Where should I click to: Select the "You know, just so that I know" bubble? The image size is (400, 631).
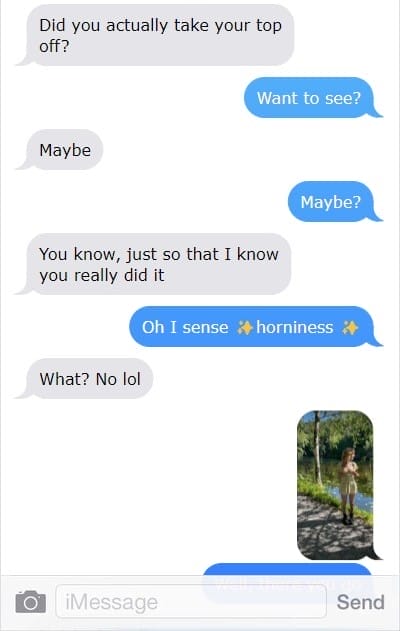153,264
